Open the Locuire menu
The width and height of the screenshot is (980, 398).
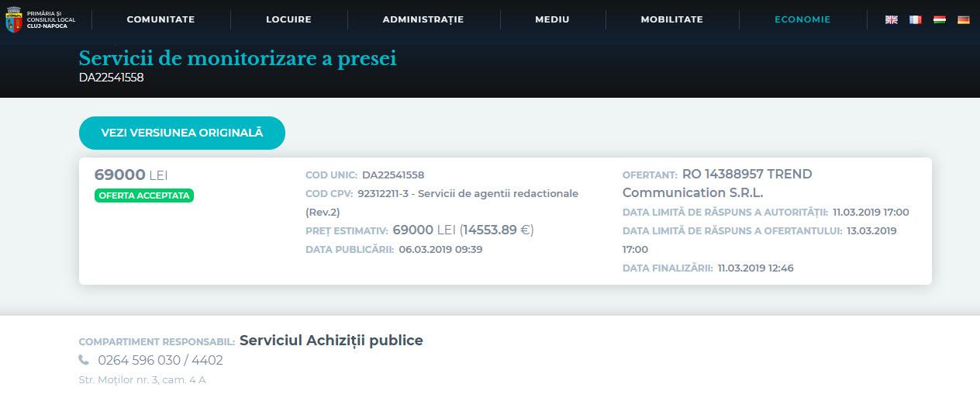(x=288, y=19)
